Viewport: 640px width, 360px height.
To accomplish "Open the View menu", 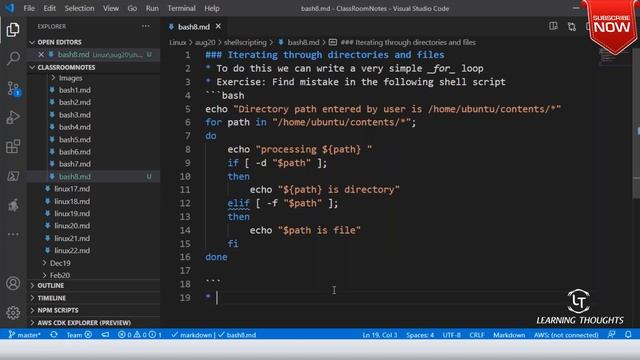I will coord(111,8).
